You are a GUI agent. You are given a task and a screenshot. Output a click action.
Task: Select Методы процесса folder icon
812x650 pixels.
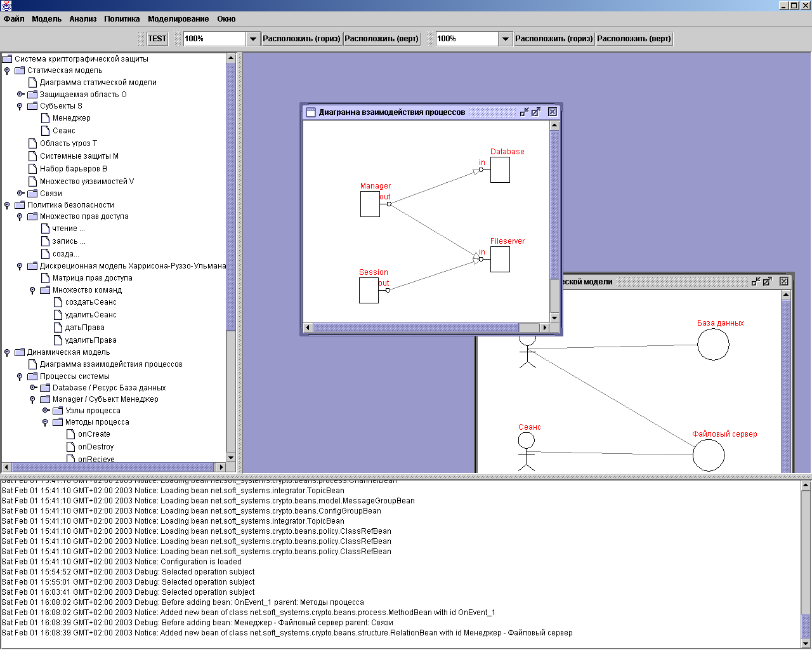click(58, 421)
